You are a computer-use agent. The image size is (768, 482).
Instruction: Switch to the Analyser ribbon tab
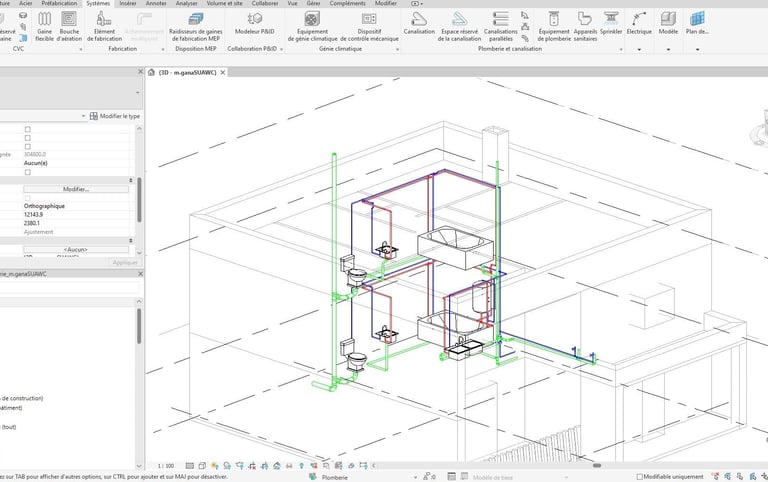(x=187, y=3)
